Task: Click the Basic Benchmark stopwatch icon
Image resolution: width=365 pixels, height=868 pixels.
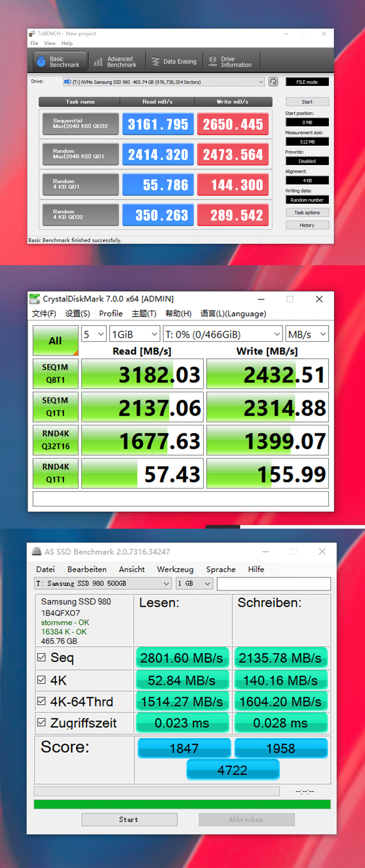Action: [41, 61]
